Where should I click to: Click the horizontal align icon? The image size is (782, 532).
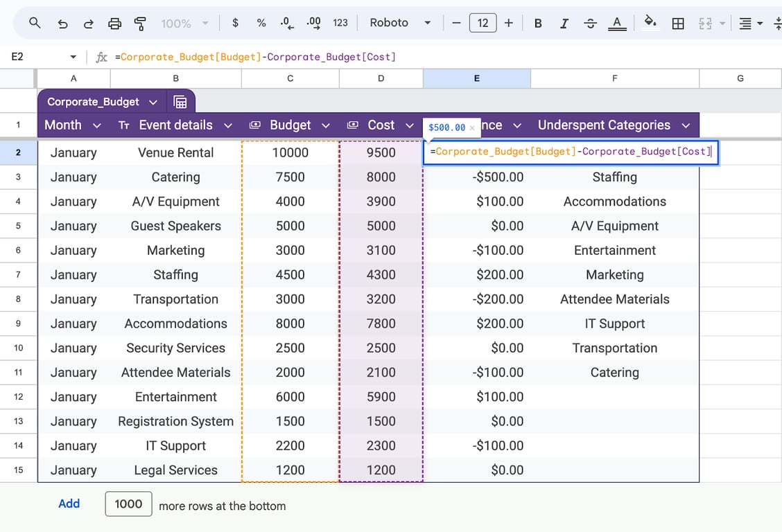coord(745,24)
